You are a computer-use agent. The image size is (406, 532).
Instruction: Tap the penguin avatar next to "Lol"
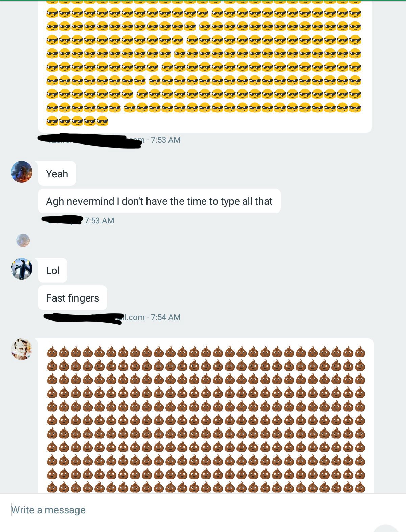pos(22,269)
